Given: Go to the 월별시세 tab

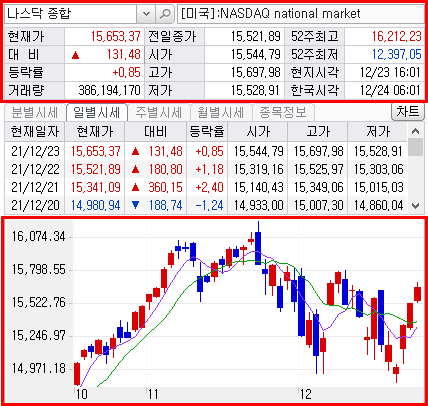Looking at the screenshot, I should tap(220, 112).
